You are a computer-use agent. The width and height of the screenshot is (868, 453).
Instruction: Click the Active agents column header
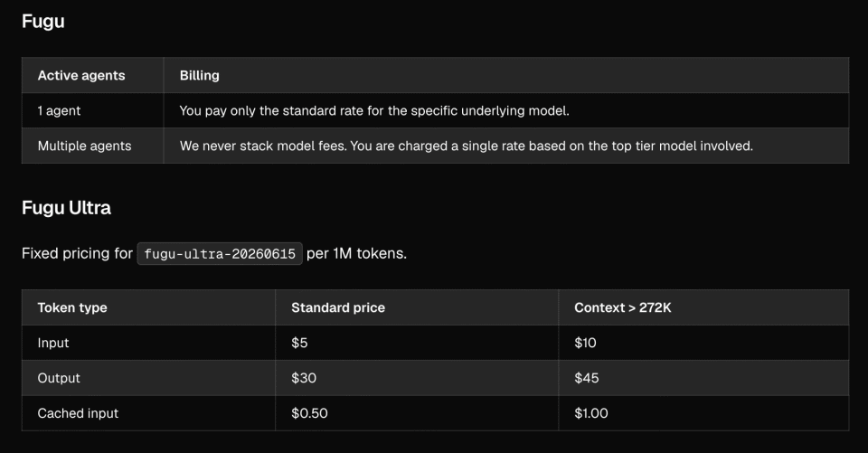click(x=81, y=75)
